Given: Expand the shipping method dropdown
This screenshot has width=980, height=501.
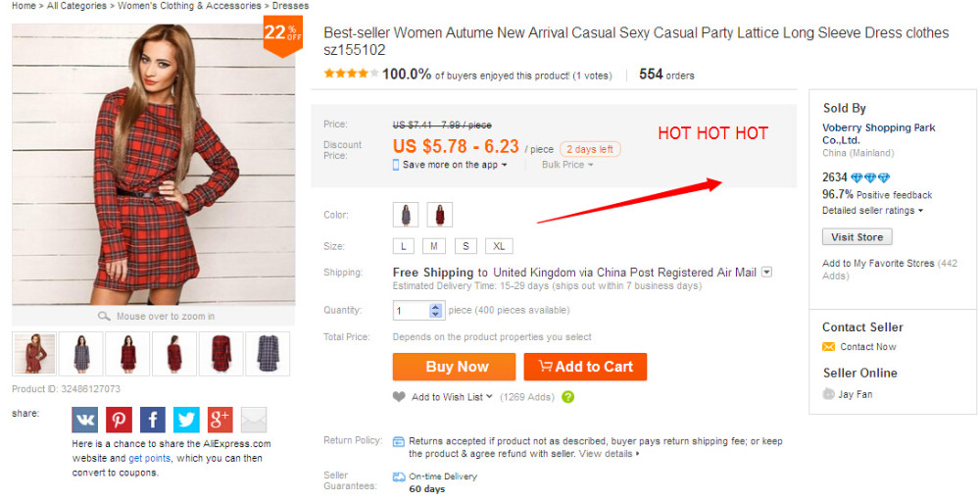Looking at the screenshot, I should pos(767,273).
